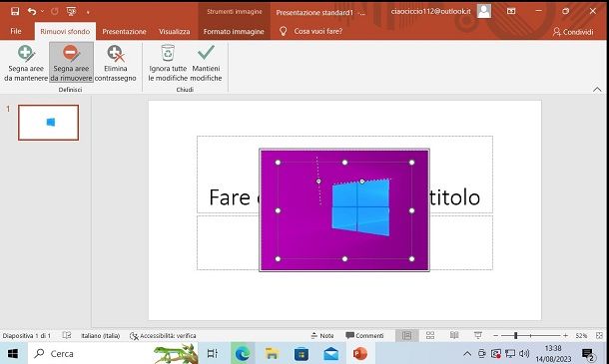Start slideshow from quick access toolbar
This screenshot has height=364, width=609.
(72, 11)
